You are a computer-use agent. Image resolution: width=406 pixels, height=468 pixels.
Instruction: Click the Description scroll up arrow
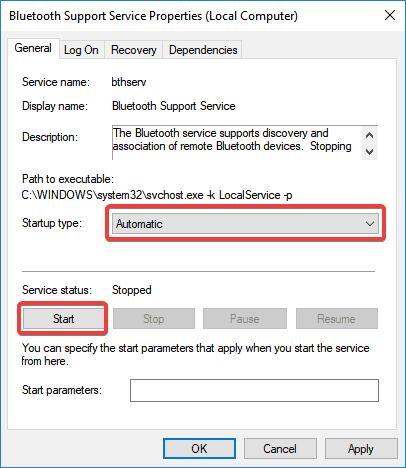pyautogui.click(x=369, y=135)
